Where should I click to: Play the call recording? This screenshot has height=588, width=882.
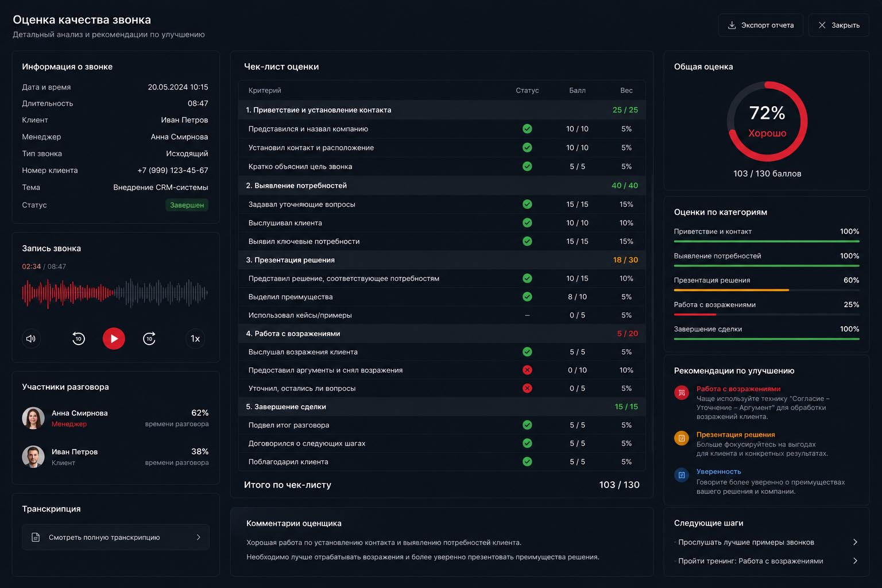click(114, 338)
